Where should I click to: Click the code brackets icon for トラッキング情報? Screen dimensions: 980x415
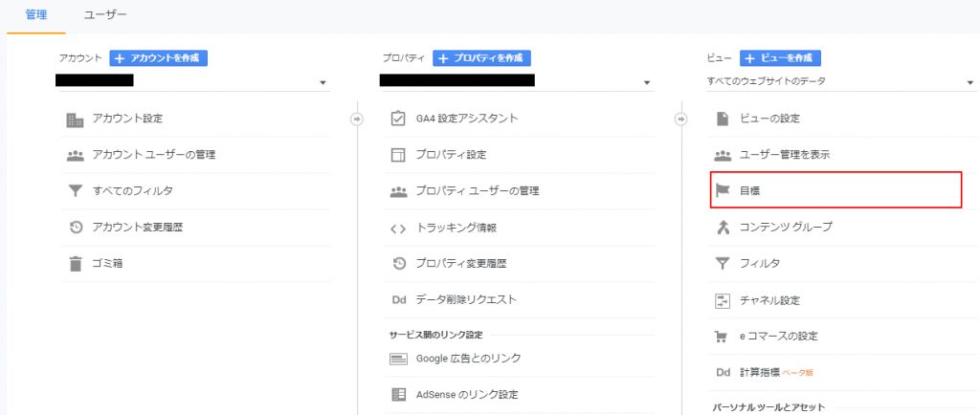[398, 228]
